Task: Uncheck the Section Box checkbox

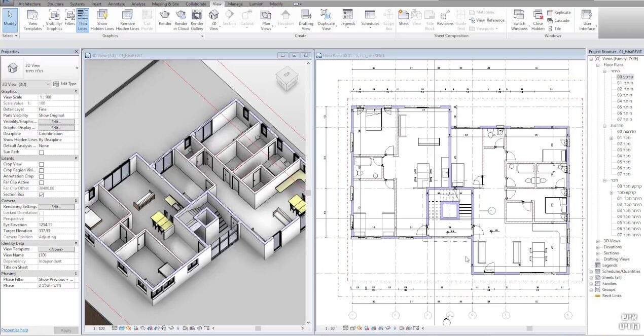Action: point(41,195)
